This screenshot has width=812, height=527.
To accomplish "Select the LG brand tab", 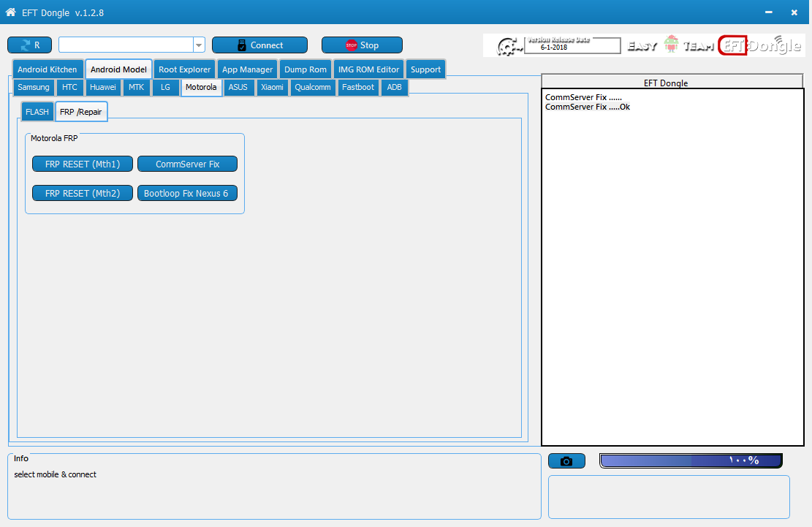I will click(165, 87).
